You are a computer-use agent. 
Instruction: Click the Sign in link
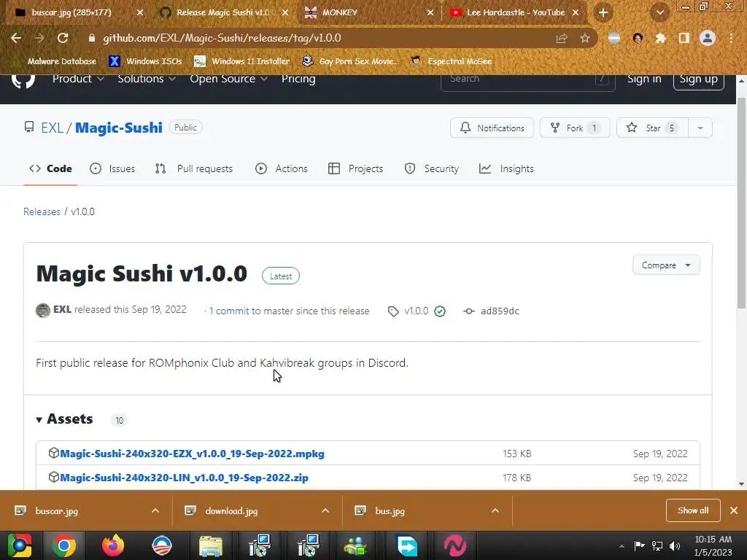coord(644,79)
